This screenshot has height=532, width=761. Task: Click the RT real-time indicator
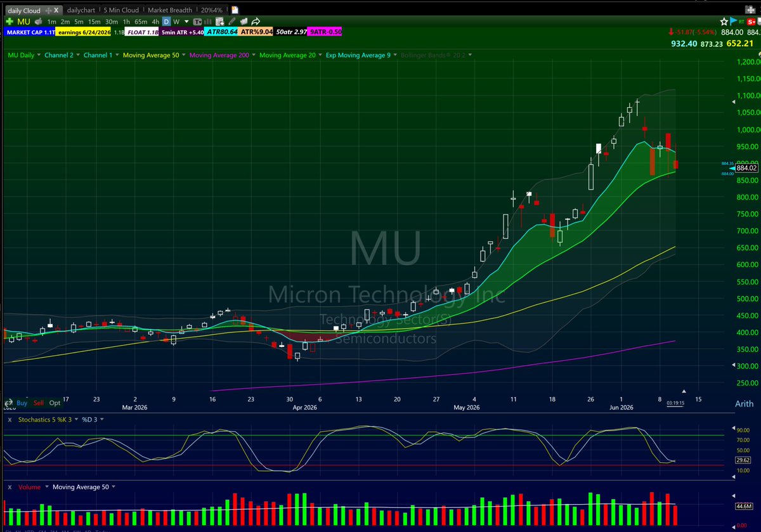(x=741, y=22)
